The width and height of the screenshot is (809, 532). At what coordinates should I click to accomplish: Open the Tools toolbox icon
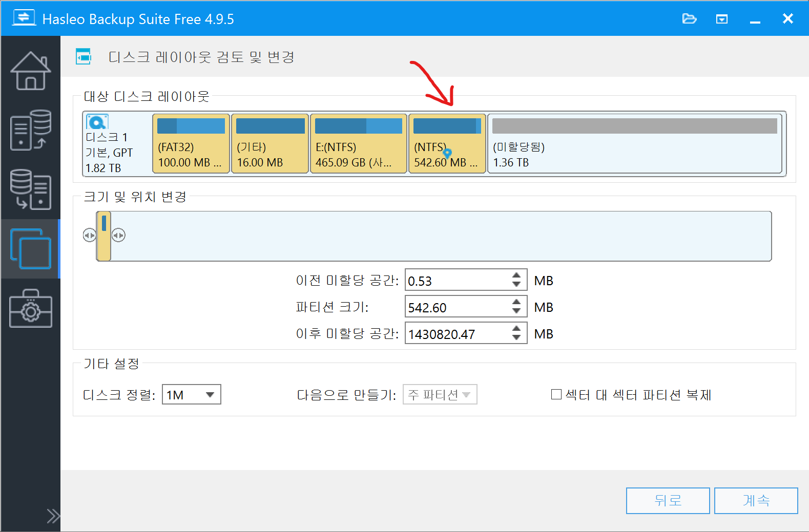click(x=31, y=308)
